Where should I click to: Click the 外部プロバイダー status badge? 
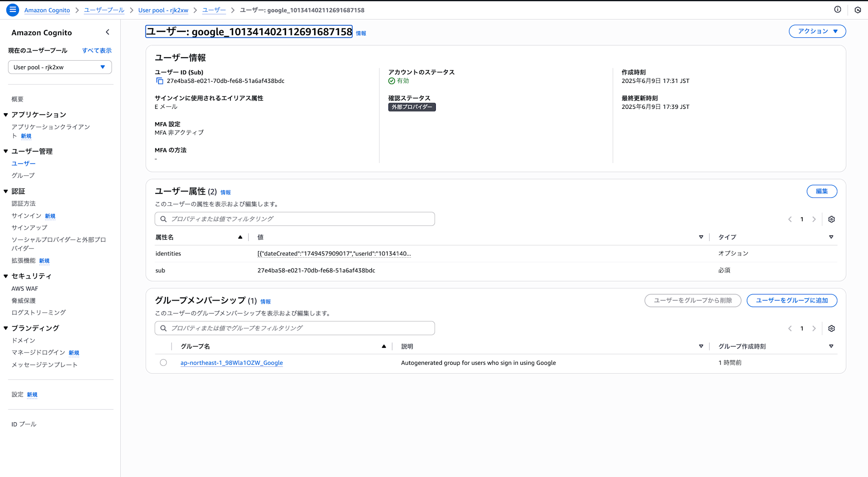click(x=412, y=107)
